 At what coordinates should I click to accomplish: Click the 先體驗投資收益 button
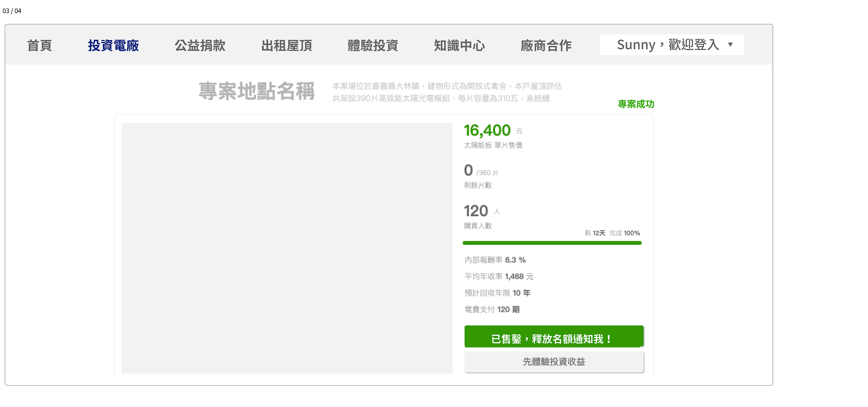tap(554, 362)
